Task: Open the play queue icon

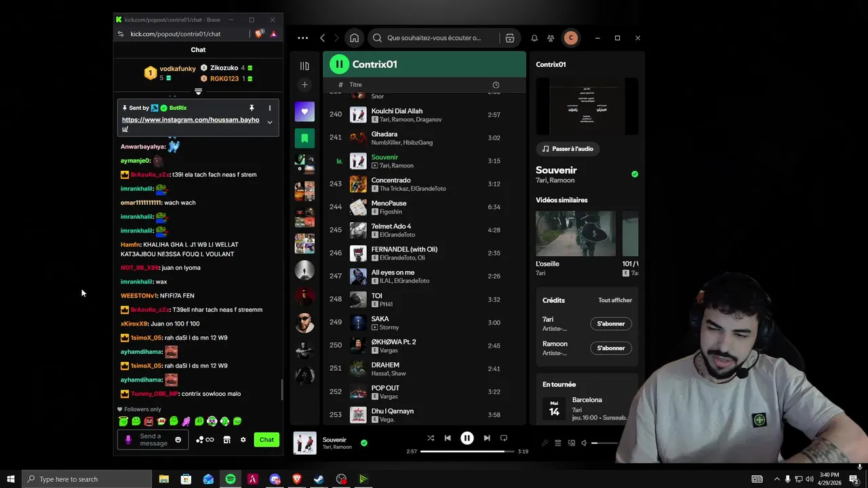Action: tap(558, 443)
